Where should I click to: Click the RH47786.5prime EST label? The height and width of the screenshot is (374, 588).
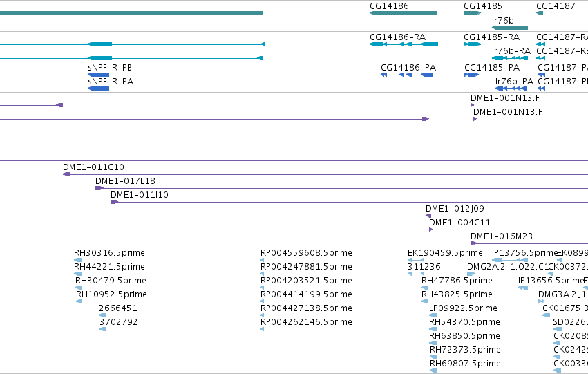click(457, 281)
